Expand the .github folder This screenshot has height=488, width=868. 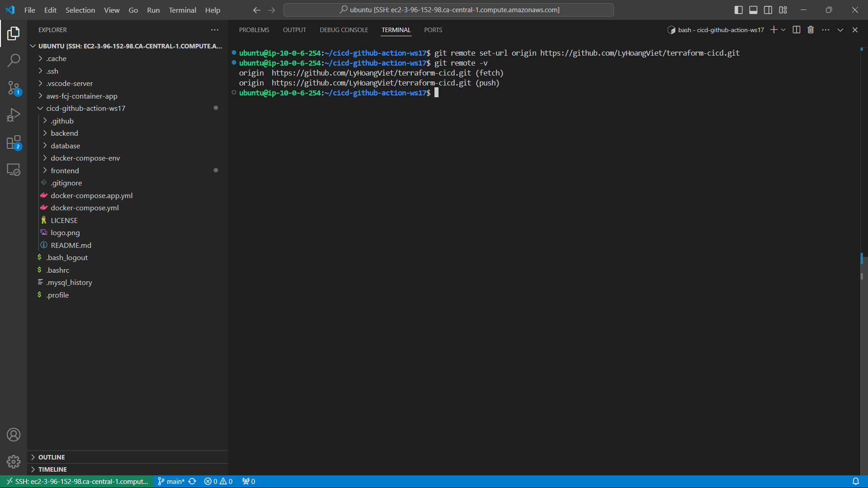coord(127,121)
